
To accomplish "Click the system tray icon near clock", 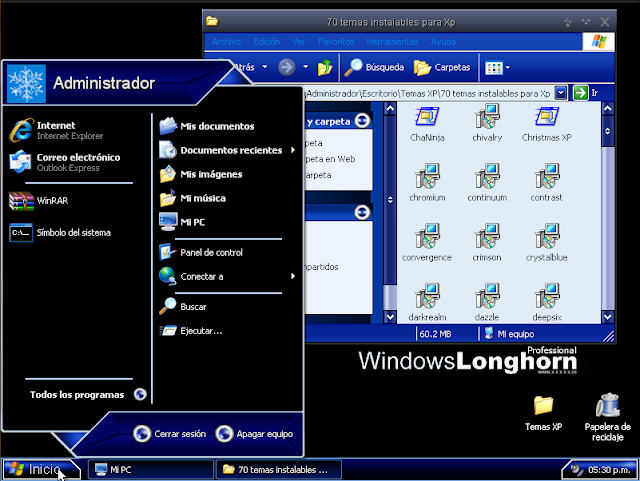I will (x=577, y=470).
